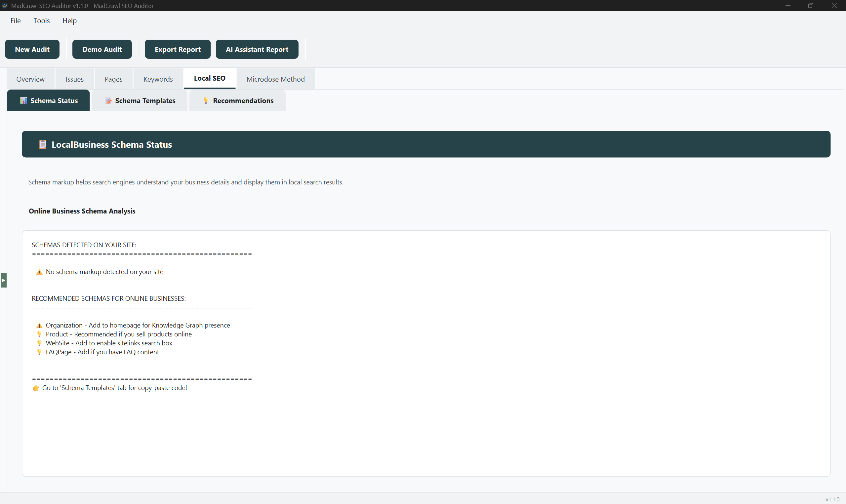Expand the left side panel arrow
The image size is (846, 504).
(3, 280)
